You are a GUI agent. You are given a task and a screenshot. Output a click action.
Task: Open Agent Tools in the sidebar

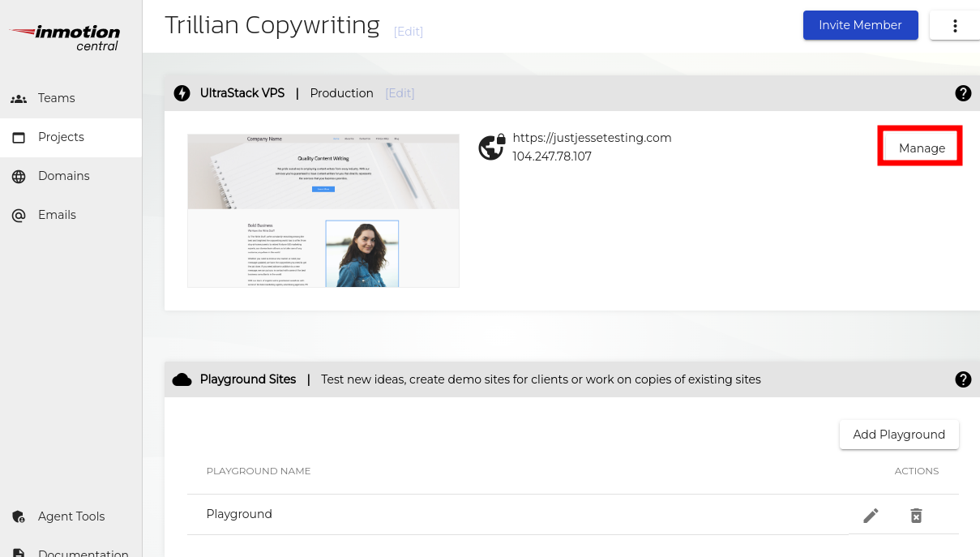click(71, 516)
